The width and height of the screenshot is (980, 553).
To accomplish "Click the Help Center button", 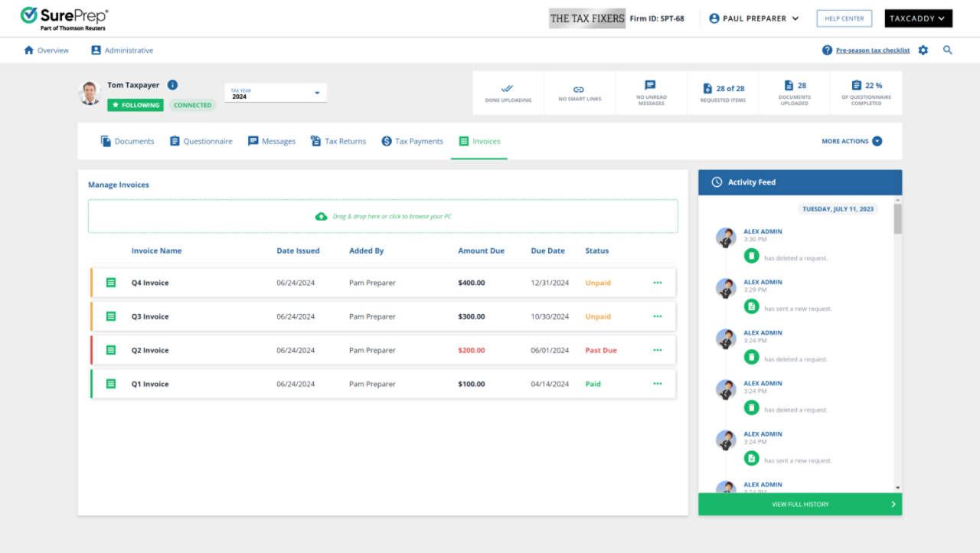I will 844,18.
